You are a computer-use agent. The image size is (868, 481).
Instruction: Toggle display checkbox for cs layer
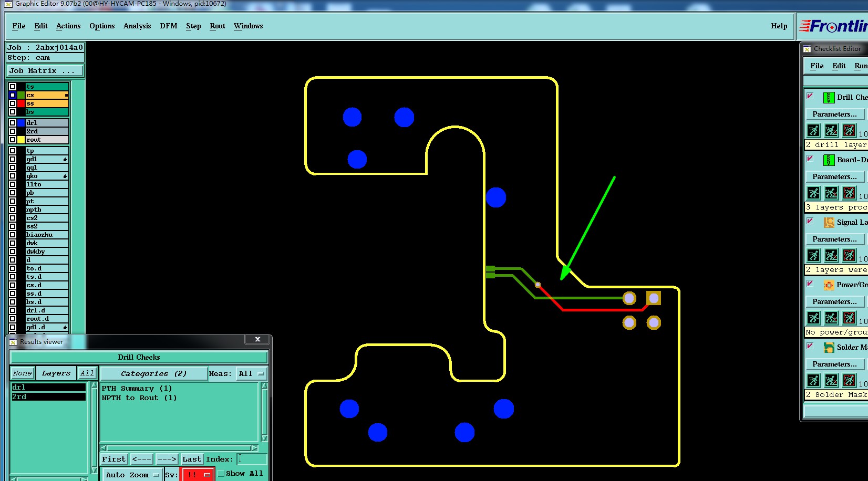13,95
